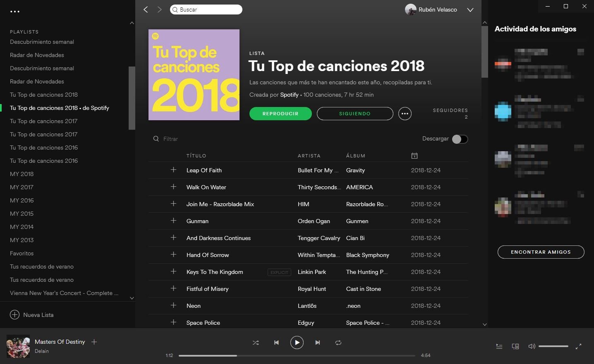Open the play queue icon
The height and width of the screenshot is (364, 594).
point(499,346)
